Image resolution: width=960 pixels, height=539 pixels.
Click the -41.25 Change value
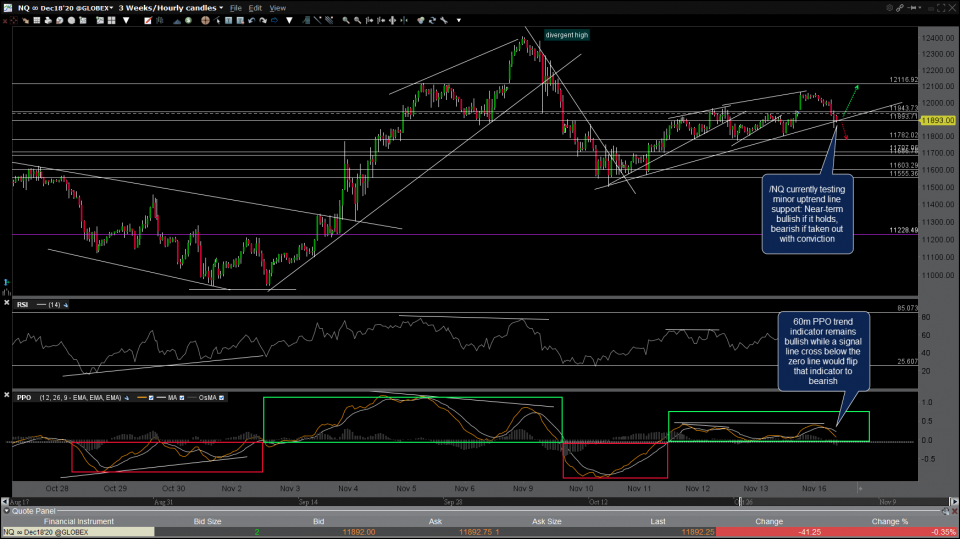click(x=809, y=532)
